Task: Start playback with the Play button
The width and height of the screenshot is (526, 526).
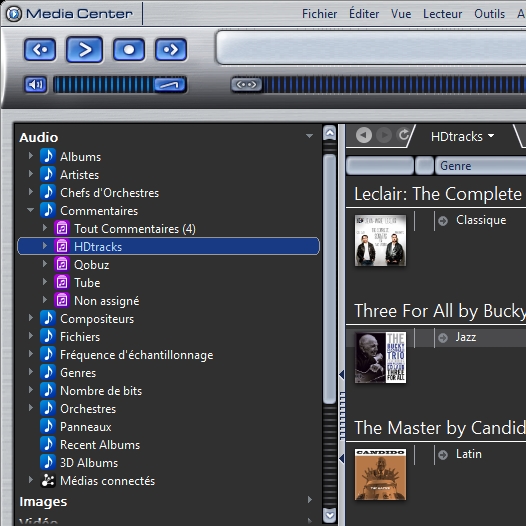Action: [x=84, y=50]
